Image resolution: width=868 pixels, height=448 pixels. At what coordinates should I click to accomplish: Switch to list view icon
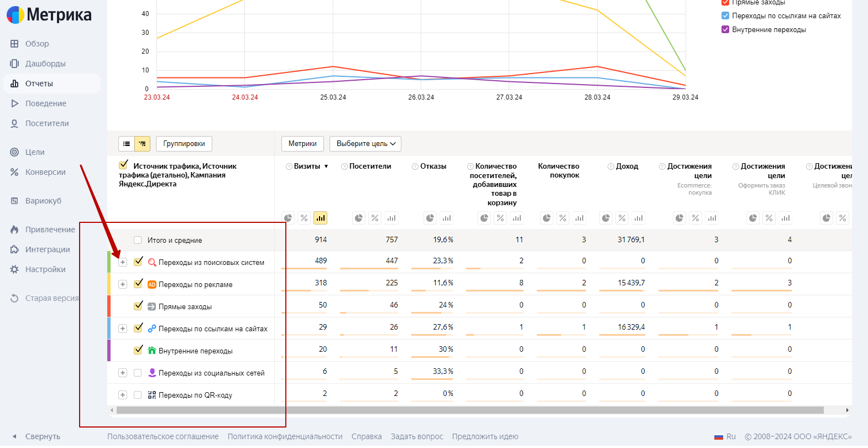pyautogui.click(x=127, y=144)
